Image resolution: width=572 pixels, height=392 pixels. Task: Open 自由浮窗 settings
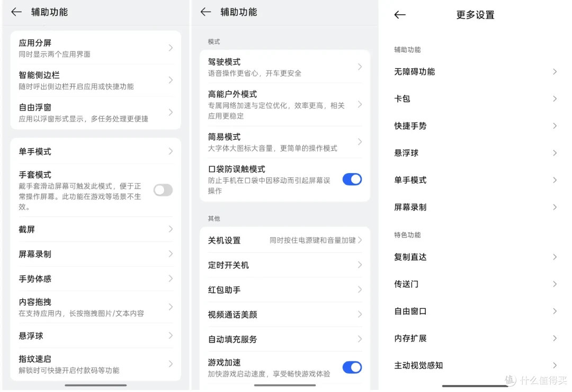pos(95,112)
